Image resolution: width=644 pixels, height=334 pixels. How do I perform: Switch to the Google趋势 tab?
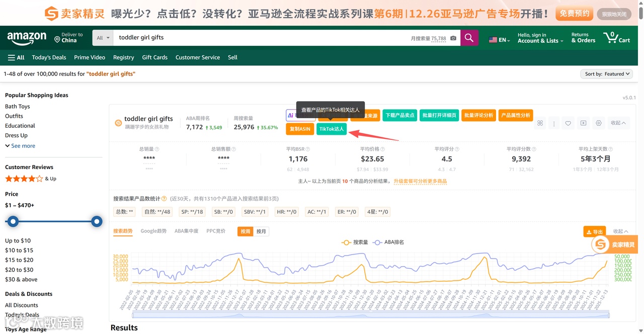153,231
